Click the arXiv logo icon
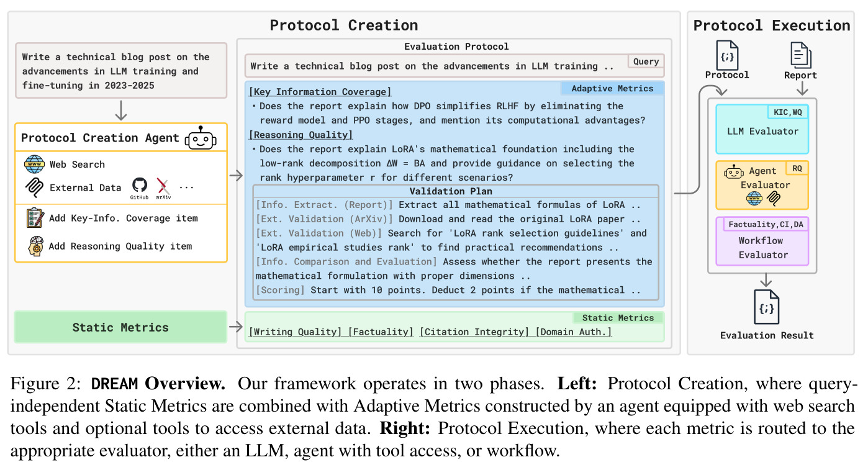 click(163, 185)
